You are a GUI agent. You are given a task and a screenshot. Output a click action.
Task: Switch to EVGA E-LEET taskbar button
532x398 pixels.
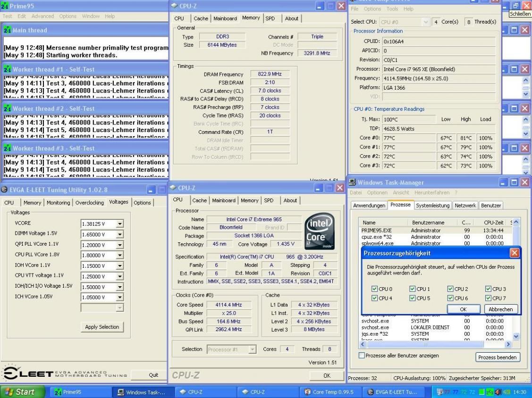pos(393,392)
